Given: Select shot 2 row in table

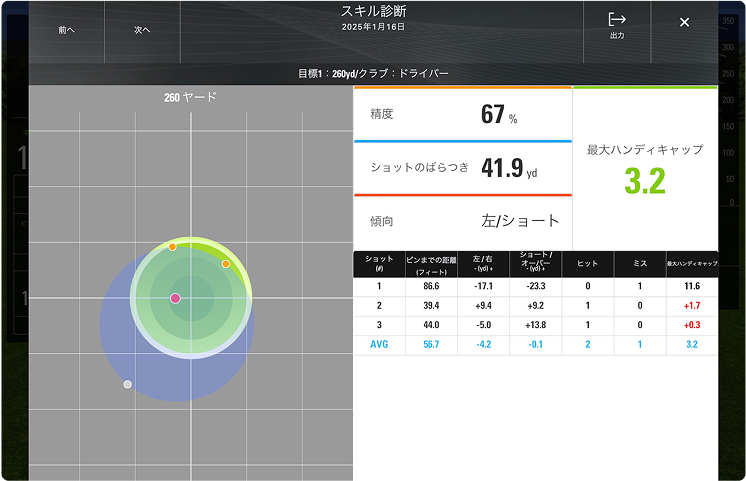Looking at the screenshot, I should tap(535, 306).
